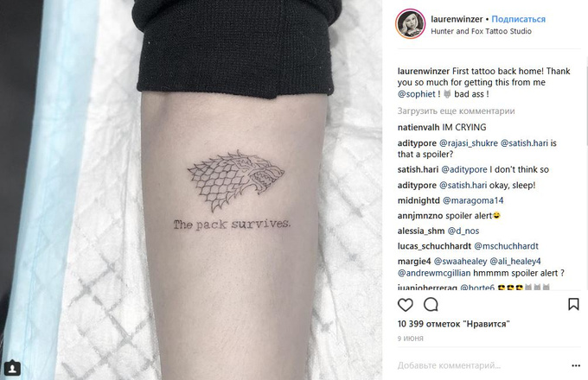Open natienvalh commenter profile

[419, 127]
